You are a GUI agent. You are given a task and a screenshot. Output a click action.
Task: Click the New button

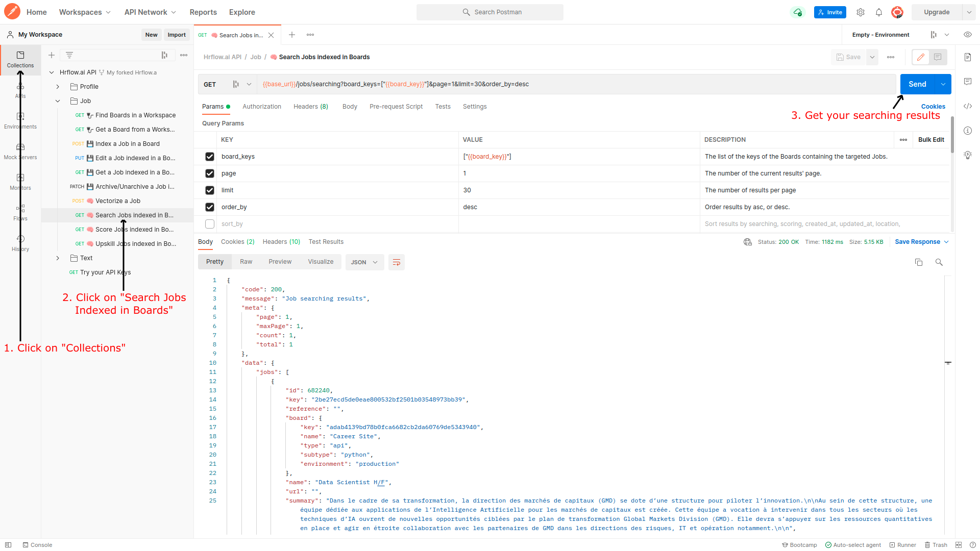tap(151, 35)
